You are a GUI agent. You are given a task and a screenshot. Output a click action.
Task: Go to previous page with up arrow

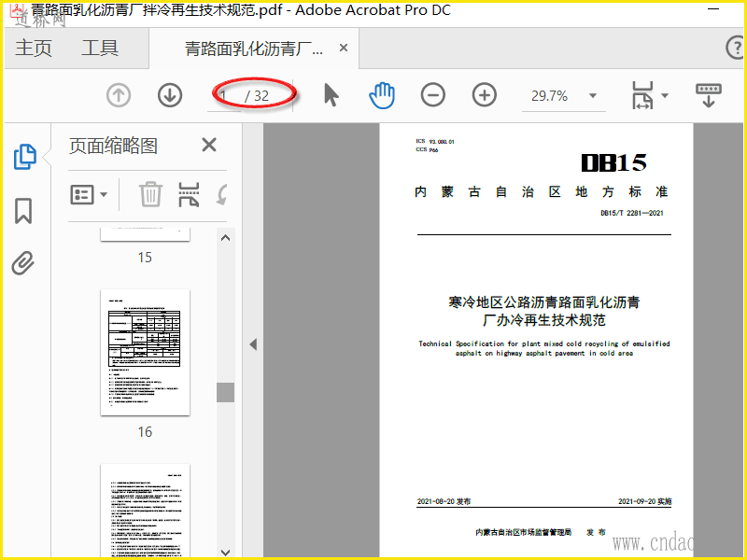tap(119, 96)
